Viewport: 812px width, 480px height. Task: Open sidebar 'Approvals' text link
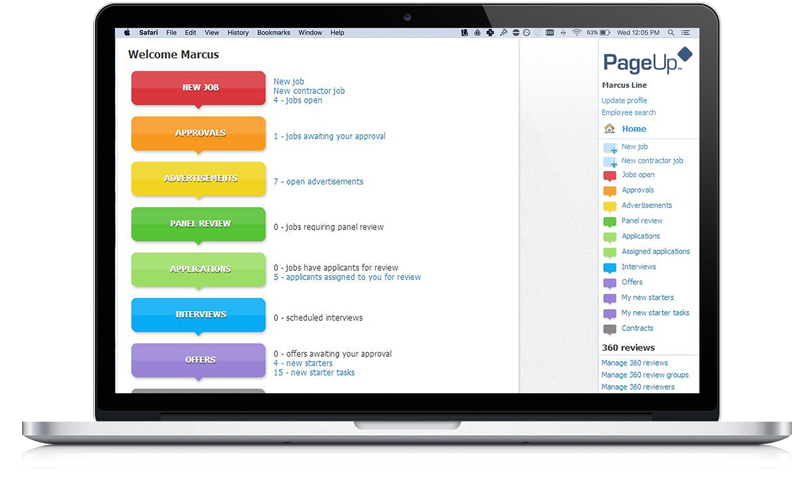(637, 190)
